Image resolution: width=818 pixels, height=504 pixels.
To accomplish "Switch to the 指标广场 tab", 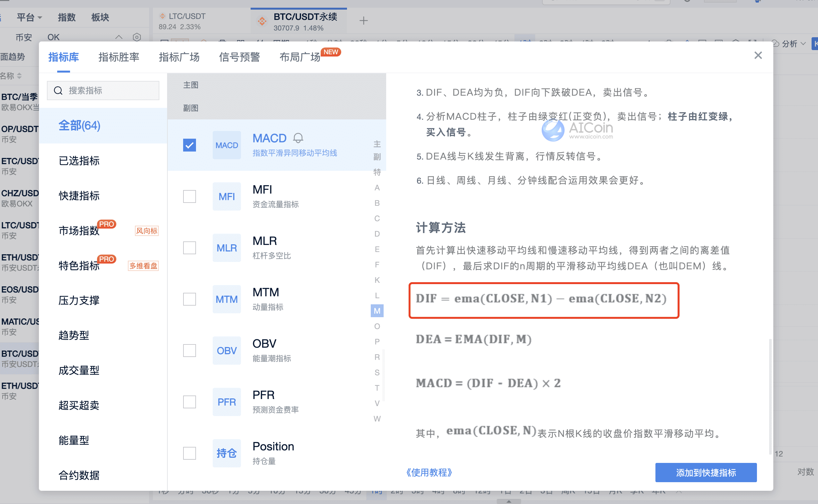I will point(179,57).
